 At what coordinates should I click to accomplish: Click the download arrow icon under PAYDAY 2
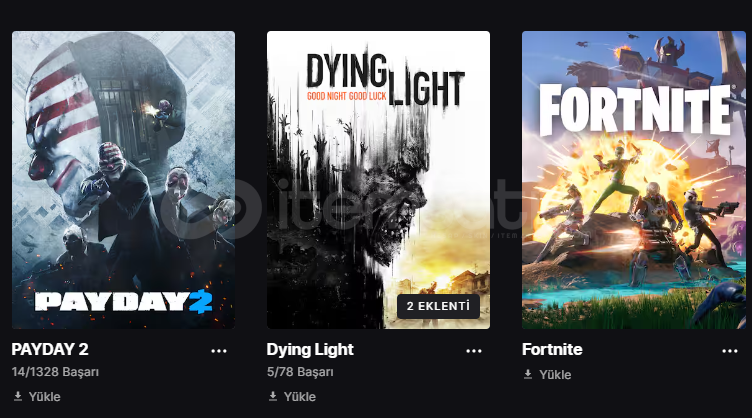18,396
